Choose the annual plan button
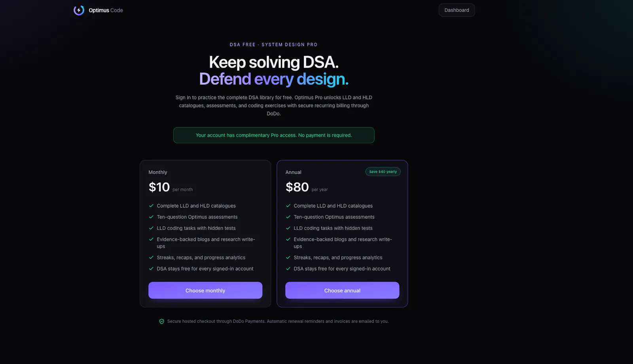Image resolution: width=633 pixels, height=364 pixels. (342, 290)
